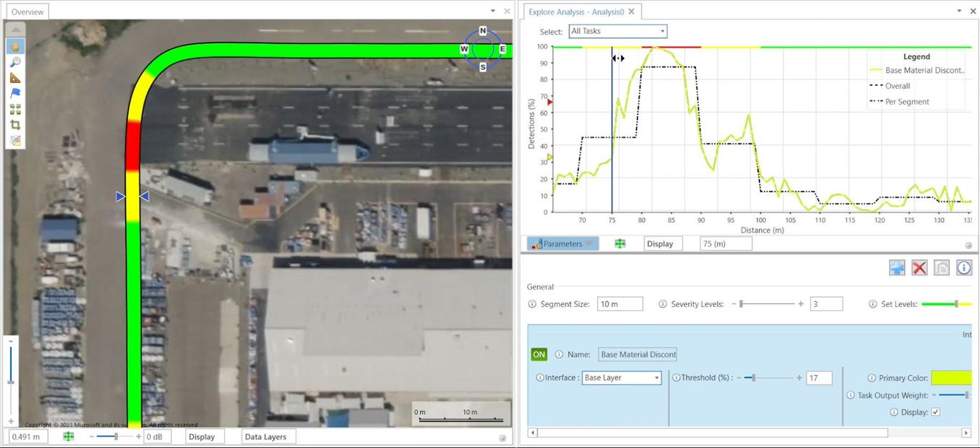Viewport: 980px width, 448px height.
Task: Open the copy report document icon
Action: click(x=942, y=267)
